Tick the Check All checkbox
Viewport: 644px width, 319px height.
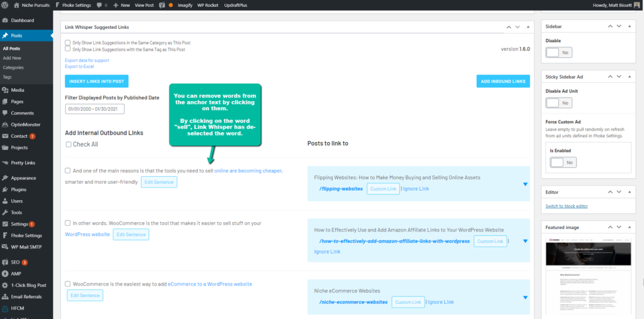tap(69, 144)
